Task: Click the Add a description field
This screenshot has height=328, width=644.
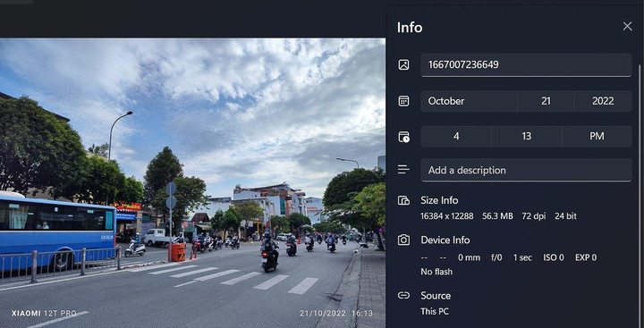Action: [526, 170]
